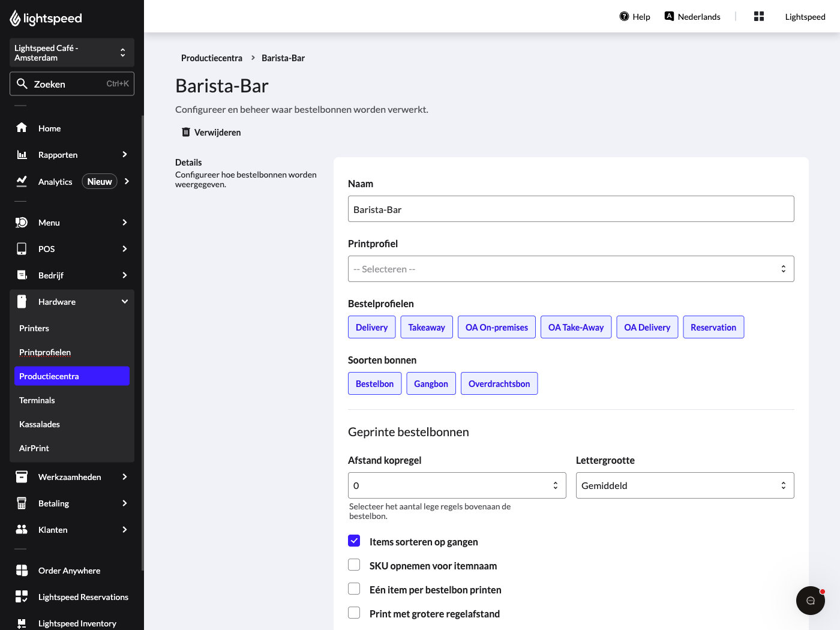Click the Hardware device icon
The width and height of the screenshot is (840, 630).
[22, 301]
